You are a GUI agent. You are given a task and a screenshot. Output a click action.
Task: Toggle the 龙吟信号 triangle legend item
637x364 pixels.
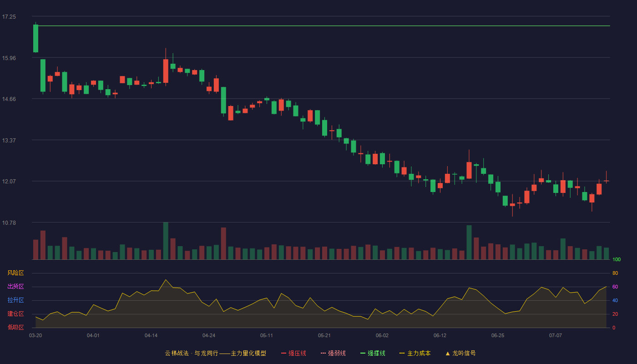(x=460, y=353)
